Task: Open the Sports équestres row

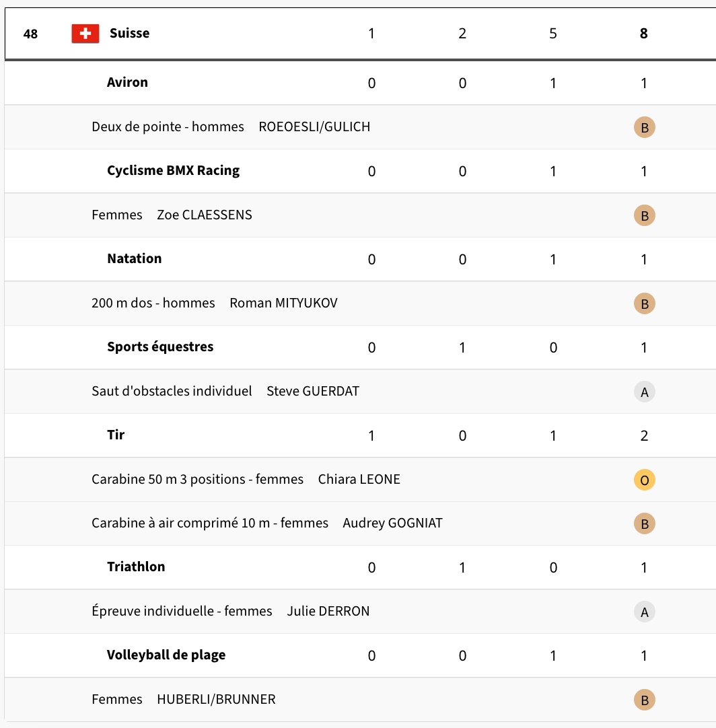Action: 360,347
